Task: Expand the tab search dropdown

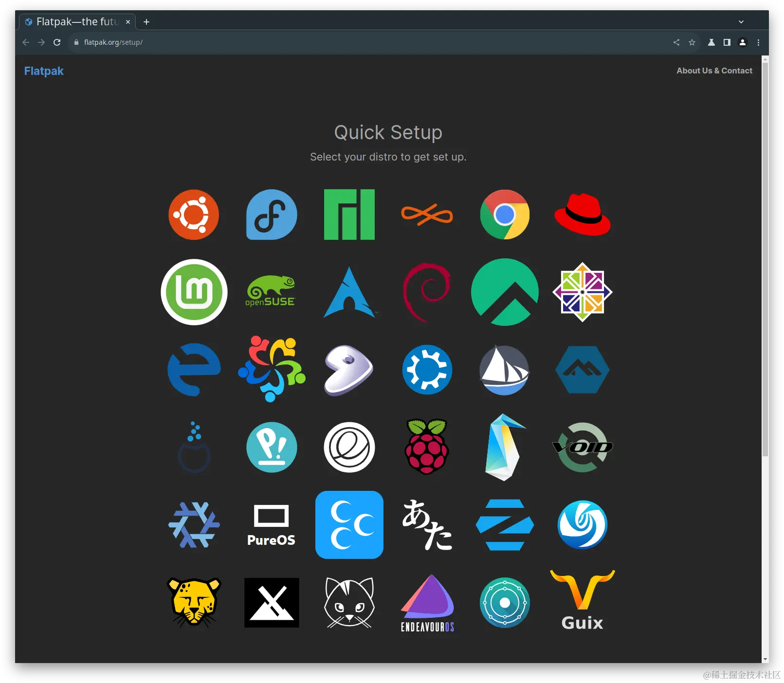Action: pos(741,22)
